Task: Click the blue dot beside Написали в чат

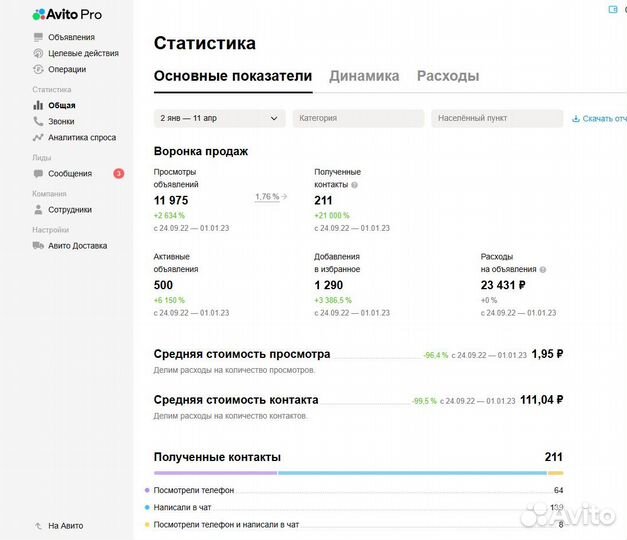Action: 147,508
